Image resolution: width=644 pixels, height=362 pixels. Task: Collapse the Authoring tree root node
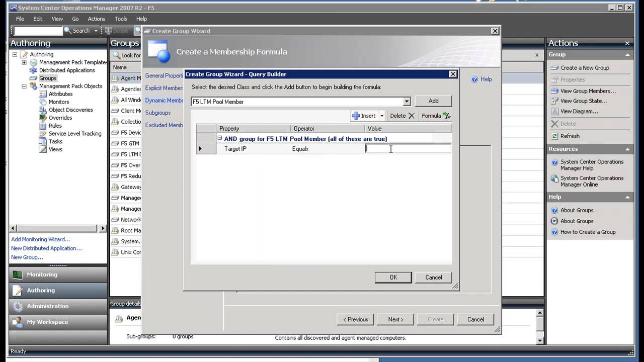click(15, 54)
